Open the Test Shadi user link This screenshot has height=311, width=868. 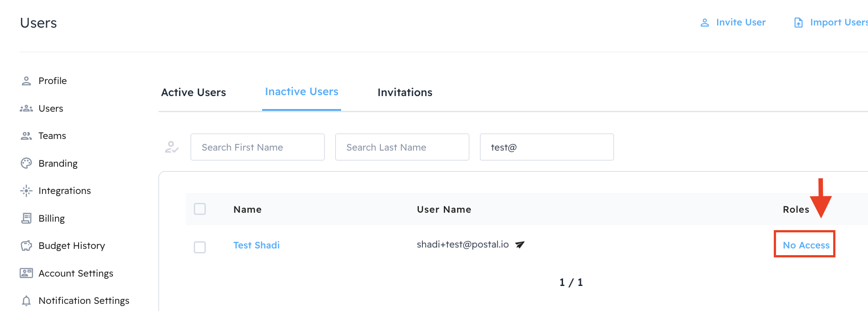point(256,245)
